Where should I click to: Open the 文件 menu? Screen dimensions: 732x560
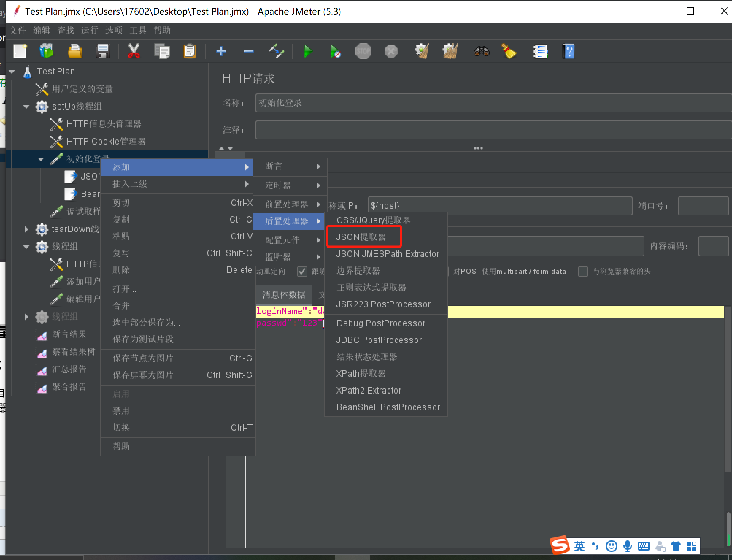click(x=18, y=30)
